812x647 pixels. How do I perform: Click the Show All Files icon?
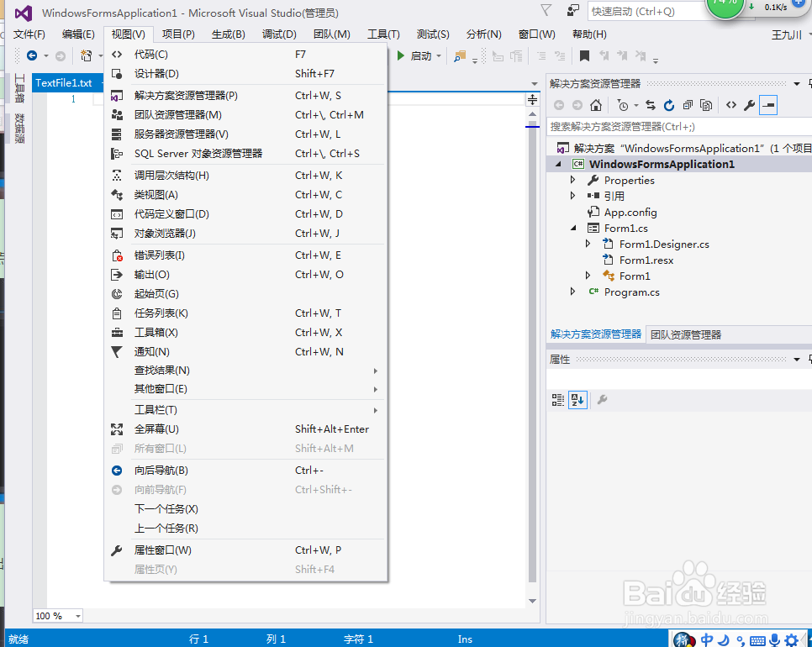(706, 105)
